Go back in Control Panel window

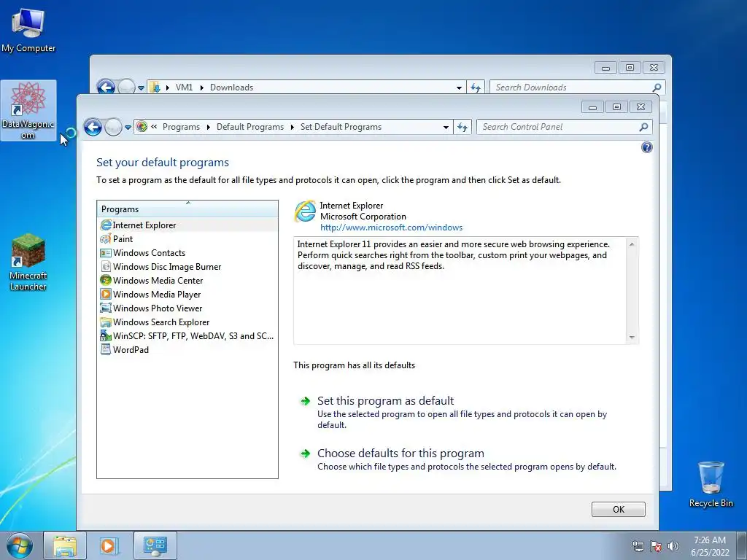click(93, 127)
